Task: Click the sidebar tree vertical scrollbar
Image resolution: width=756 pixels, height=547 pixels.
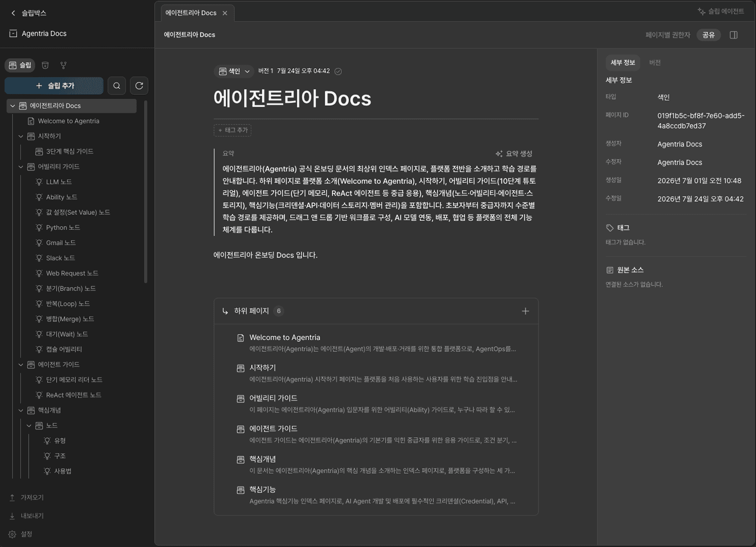Action: click(146, 192)
